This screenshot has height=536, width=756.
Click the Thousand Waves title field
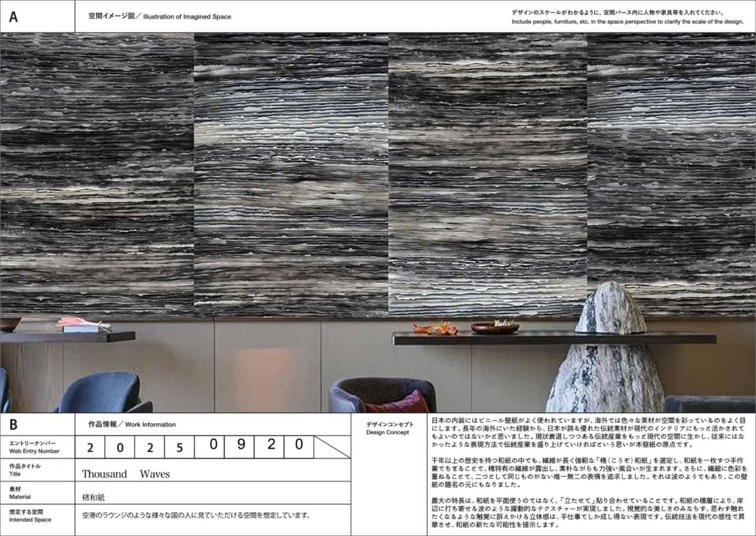click(126, 474)
